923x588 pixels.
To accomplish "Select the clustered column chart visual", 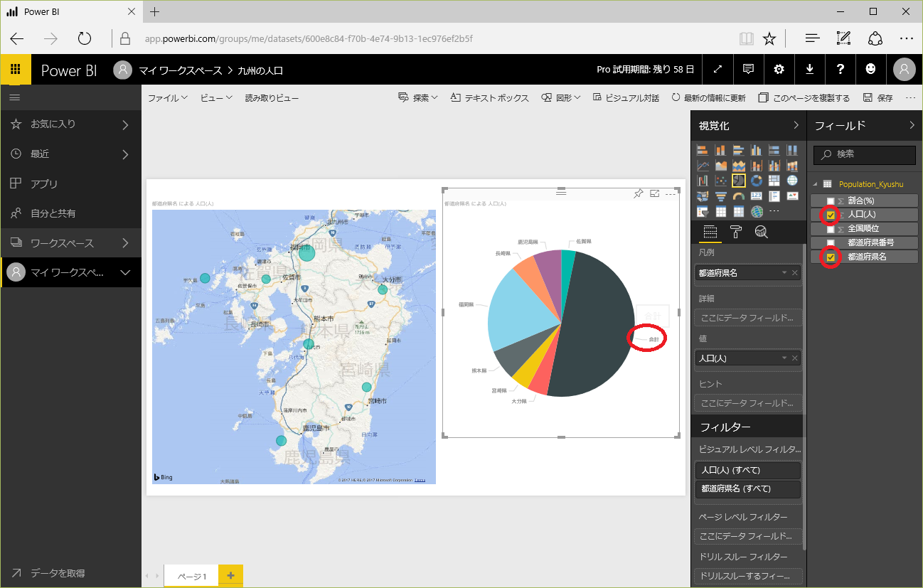I will (x=757, y=150).
